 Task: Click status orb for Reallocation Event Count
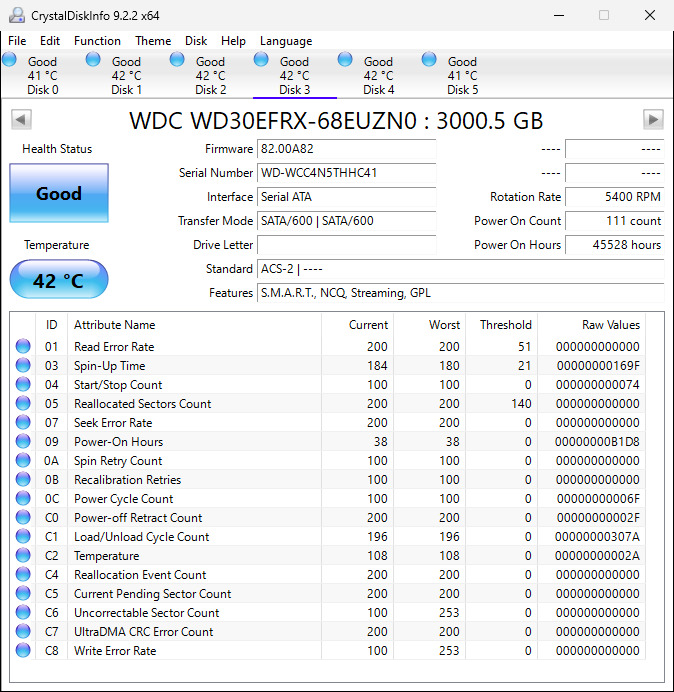pyautogui.click(x=23, y=574)
